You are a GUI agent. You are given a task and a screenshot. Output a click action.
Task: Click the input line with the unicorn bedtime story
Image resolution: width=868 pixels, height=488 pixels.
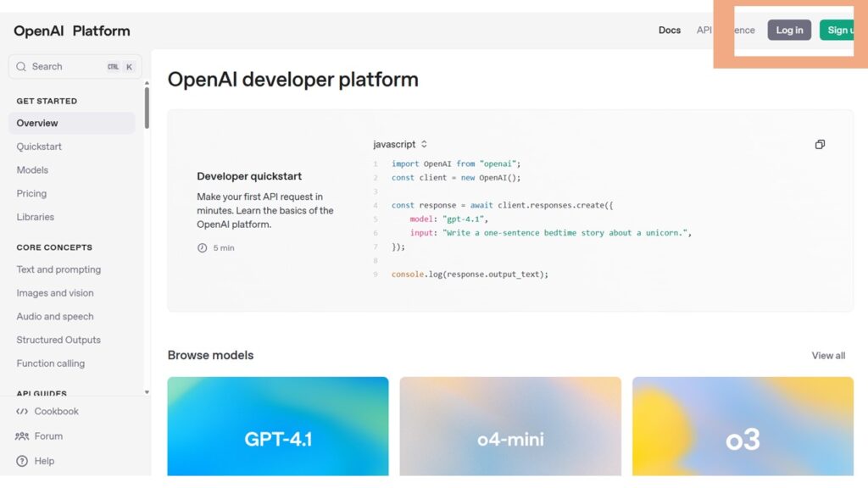click(x=551, y=233)
